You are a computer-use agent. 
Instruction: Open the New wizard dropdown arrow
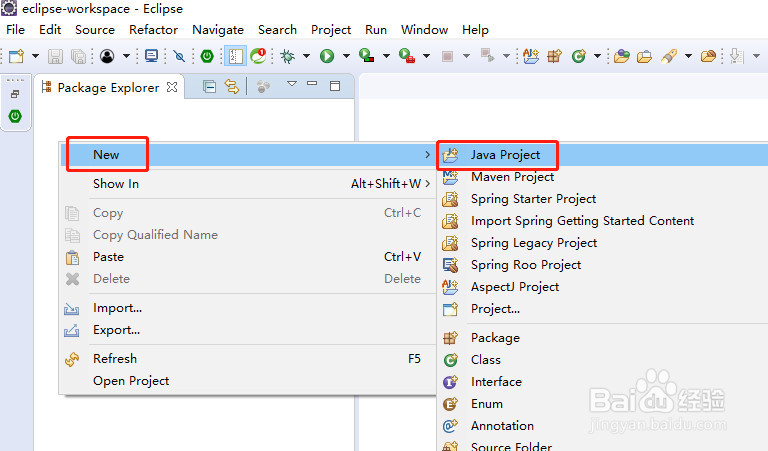coord(35,56)
